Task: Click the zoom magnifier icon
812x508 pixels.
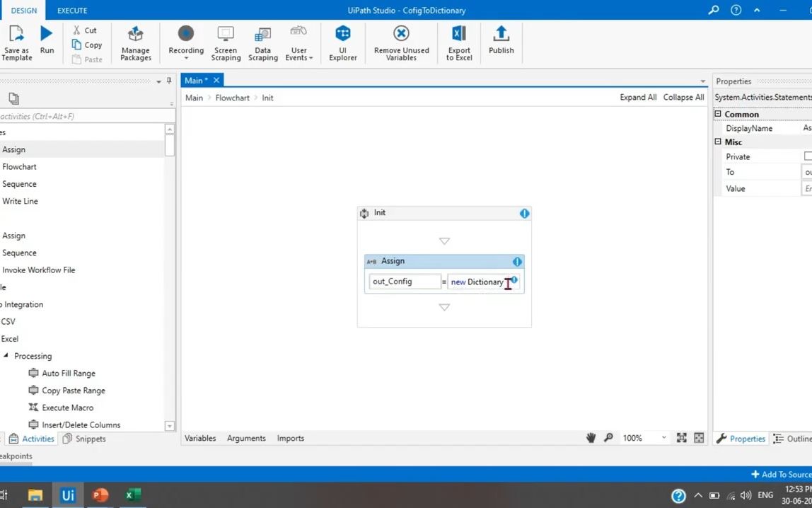Action: tap(609, 437)
